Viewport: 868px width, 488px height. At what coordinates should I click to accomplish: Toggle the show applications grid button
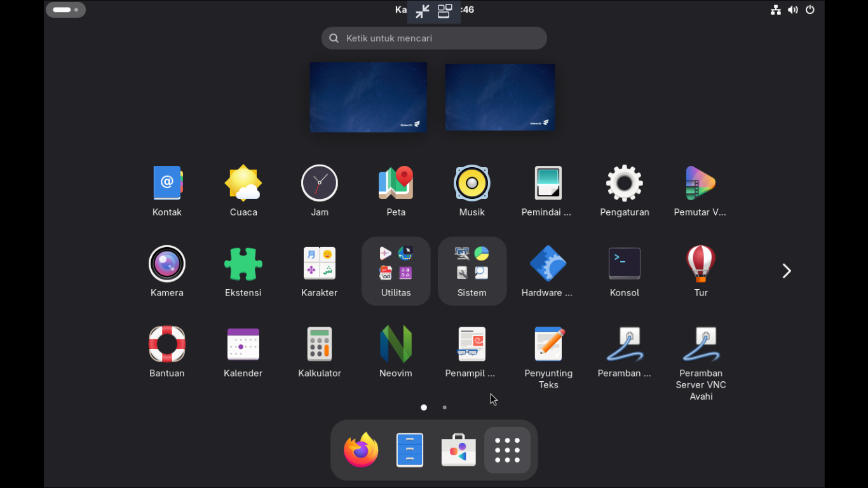coord(508,450)
